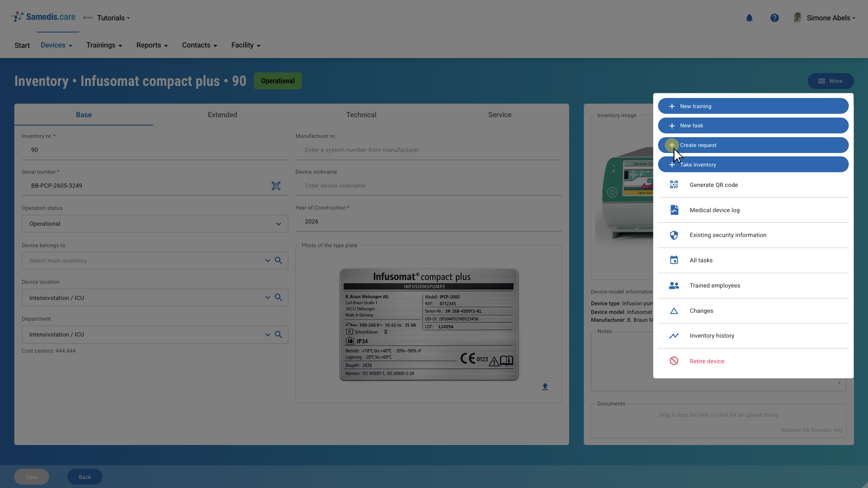Click the Existing security information shield icon
The height and width of the screenshot is (488, 868).
674,235
